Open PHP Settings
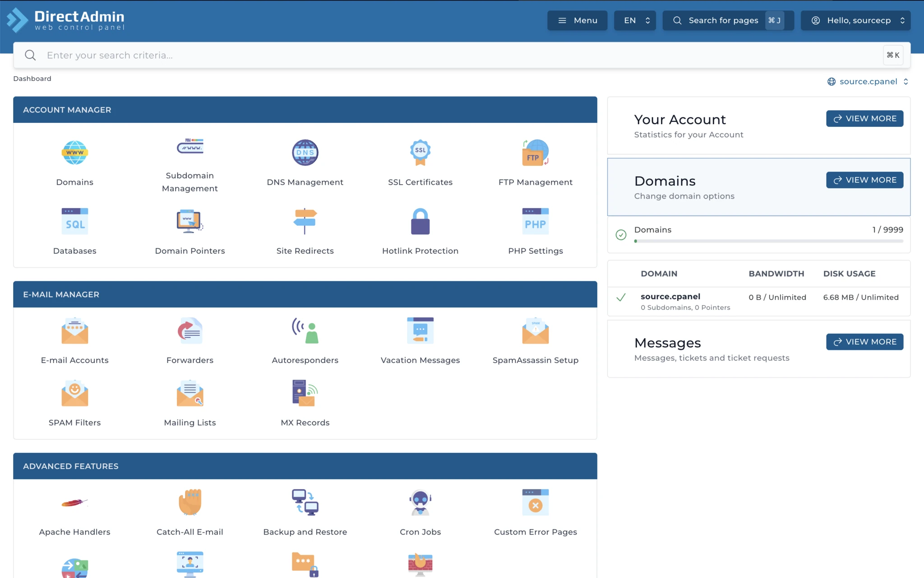 click(x=535, y=221)
